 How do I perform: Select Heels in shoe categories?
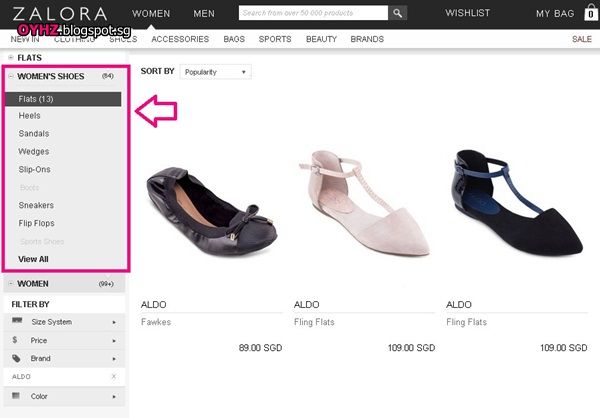coord(29,116)
